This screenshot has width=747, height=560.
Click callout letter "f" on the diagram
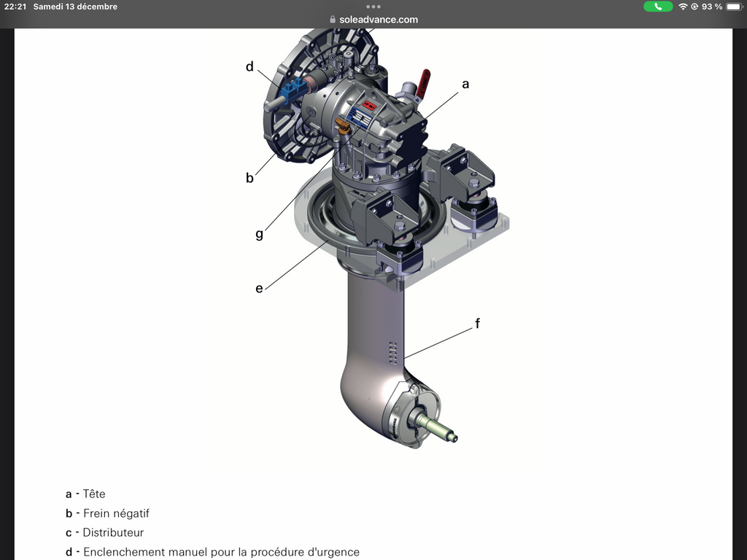[x=478, y=323]
